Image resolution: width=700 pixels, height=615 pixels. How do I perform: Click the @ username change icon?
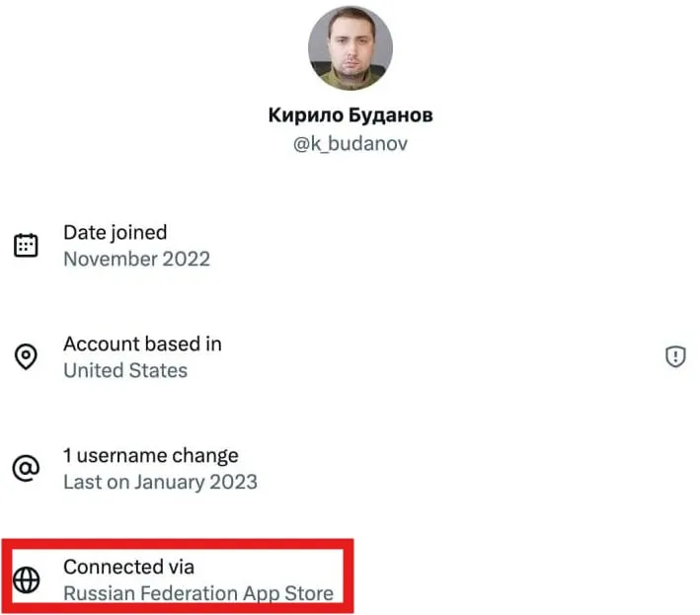[26, 469]
